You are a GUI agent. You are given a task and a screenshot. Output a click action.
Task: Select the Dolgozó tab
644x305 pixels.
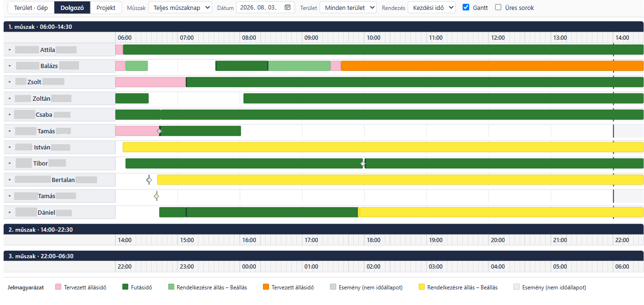pos(72,8)
